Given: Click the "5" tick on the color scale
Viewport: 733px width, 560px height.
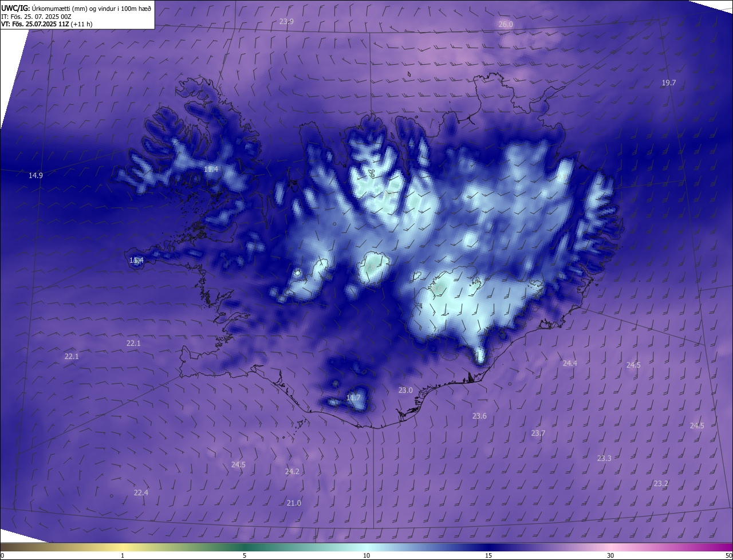Looking at the screenshot, I should pyautogui.click(x=245, y=555).
